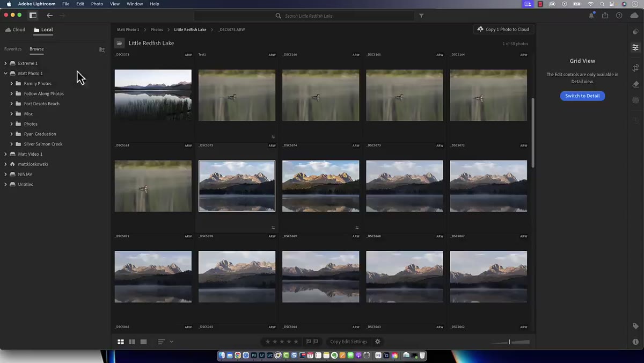Expand the Extreme 1 drive

5,63
